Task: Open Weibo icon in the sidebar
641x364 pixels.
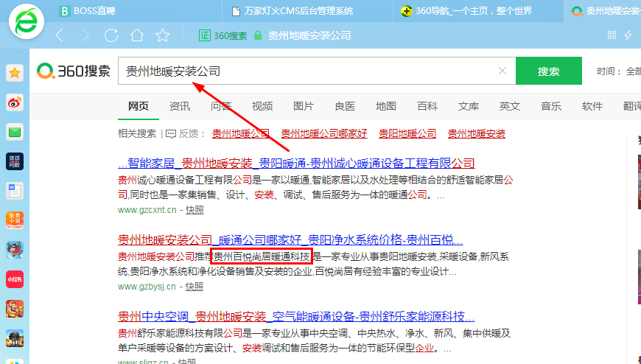Action: [x=15, y=102]
